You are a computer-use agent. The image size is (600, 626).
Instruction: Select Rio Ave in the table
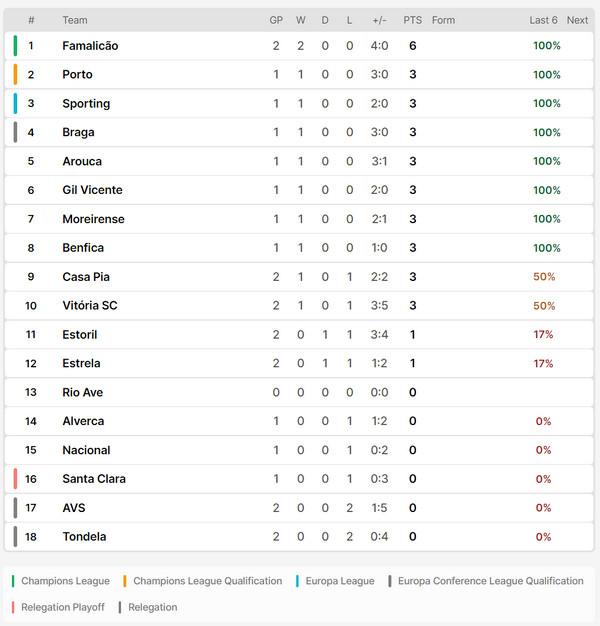pyautogui.click(x=83, y=392)
